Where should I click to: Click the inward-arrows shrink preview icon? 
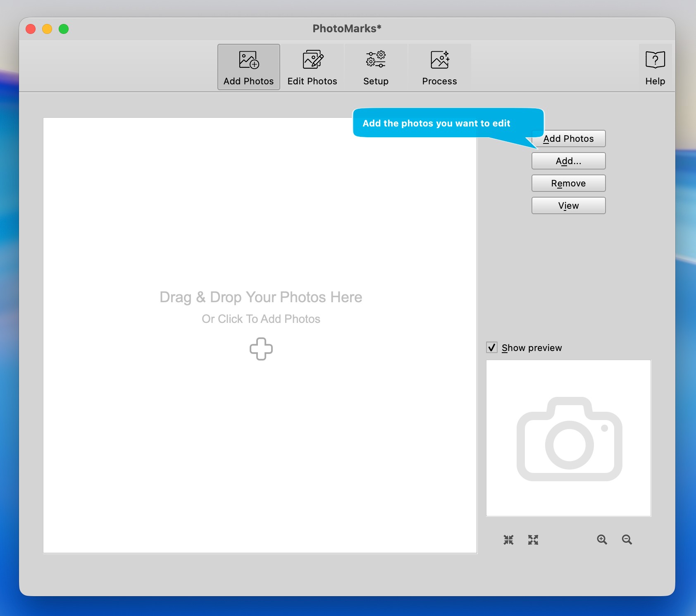coord(508,540)
